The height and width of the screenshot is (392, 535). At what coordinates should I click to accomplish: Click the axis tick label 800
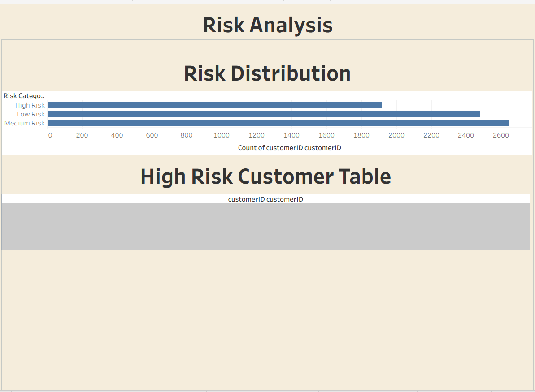pyautogui.click(x=187, y=135)
